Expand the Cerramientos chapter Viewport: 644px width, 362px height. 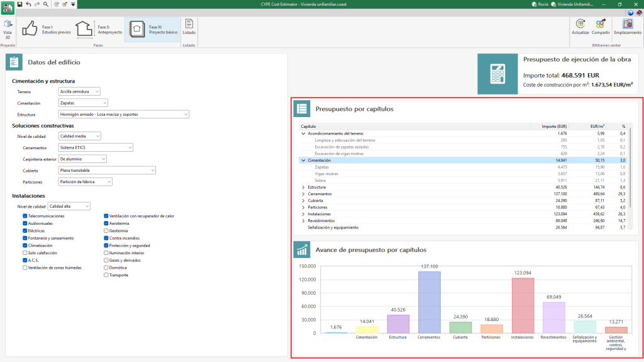click(x=304, y=194)
